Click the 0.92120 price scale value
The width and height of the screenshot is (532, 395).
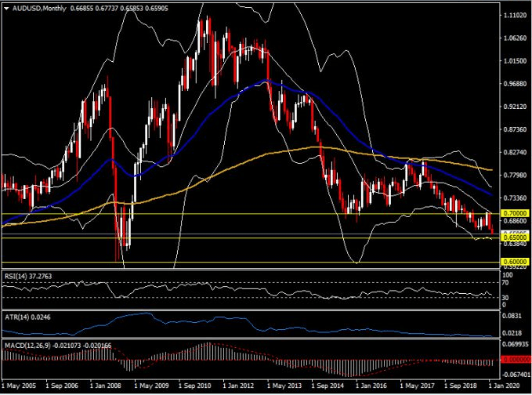pos(515,107)
